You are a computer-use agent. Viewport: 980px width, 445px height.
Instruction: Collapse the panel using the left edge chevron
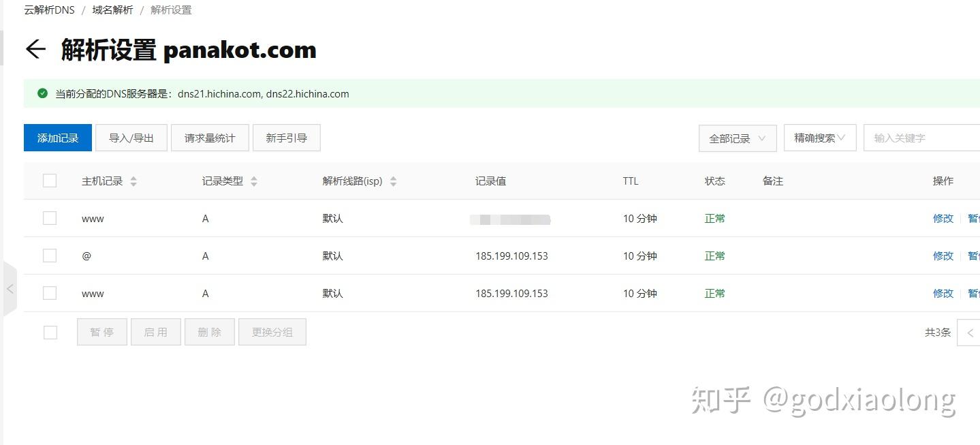pyautogui.click(x=10, y=289)
